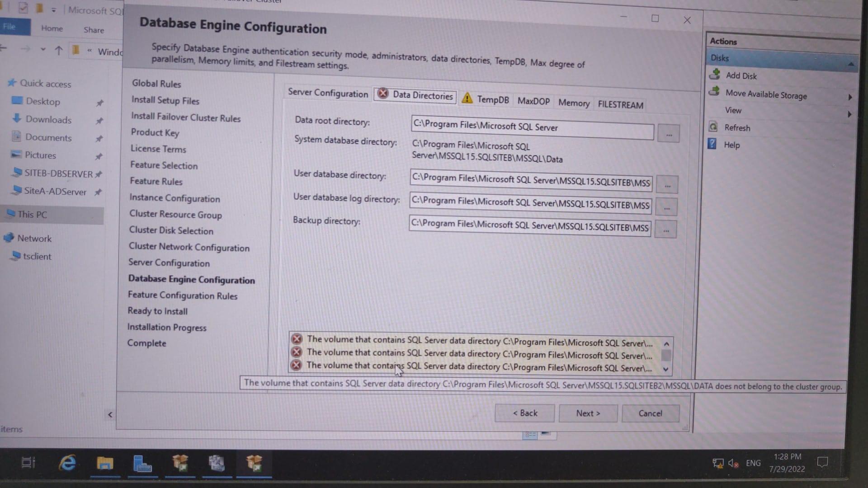Click the Refresh action icon
This screenshot has height=488, width=868.
click(x=713, y=127)
